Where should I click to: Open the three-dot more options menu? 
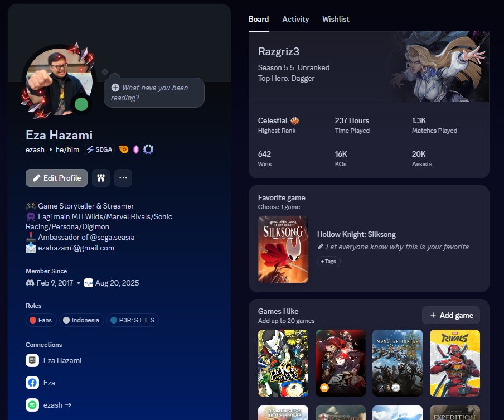(123, 177)
